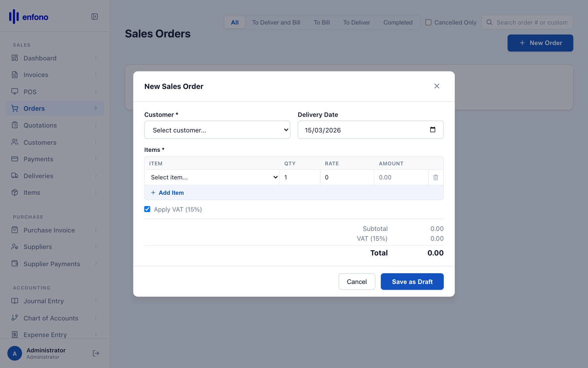Viewport: 588px width, 368px height.
Task: Expand the Customers sidebar chevron
Action: 96,142
